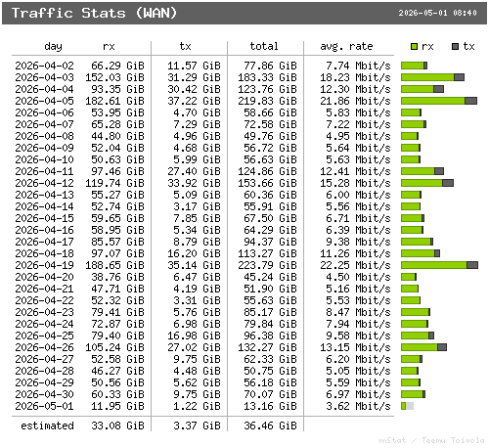Viewport: 489px width, 448px height.
Task: Select rx value 55.27 GiB
Action: point(117,195)
